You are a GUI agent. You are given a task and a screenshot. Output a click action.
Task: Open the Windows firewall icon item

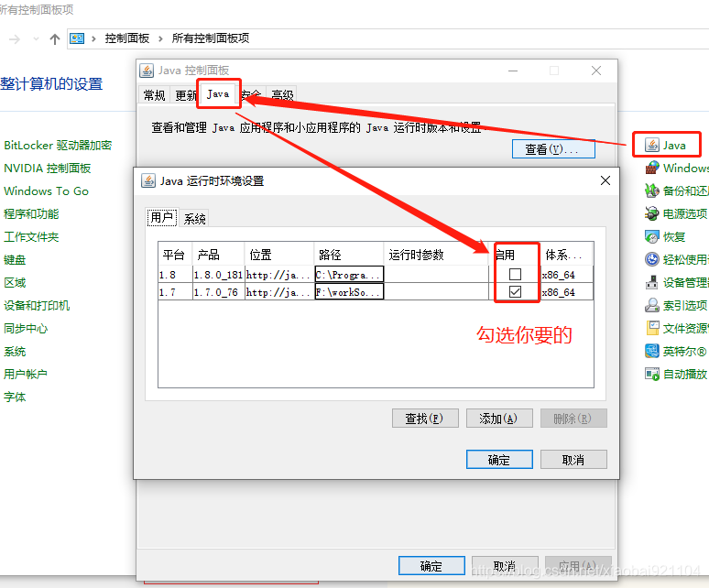[x=651, y=168]
